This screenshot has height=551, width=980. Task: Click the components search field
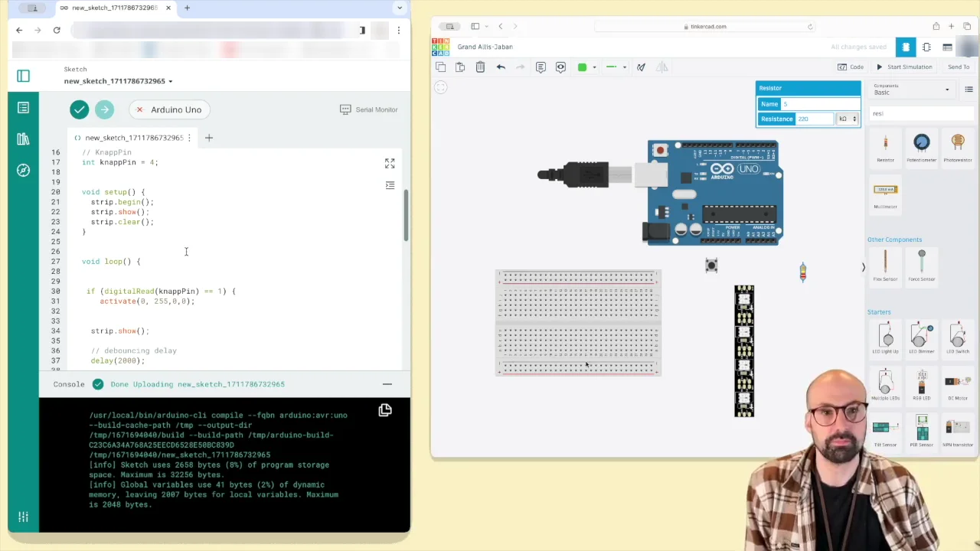click(922, 113)
